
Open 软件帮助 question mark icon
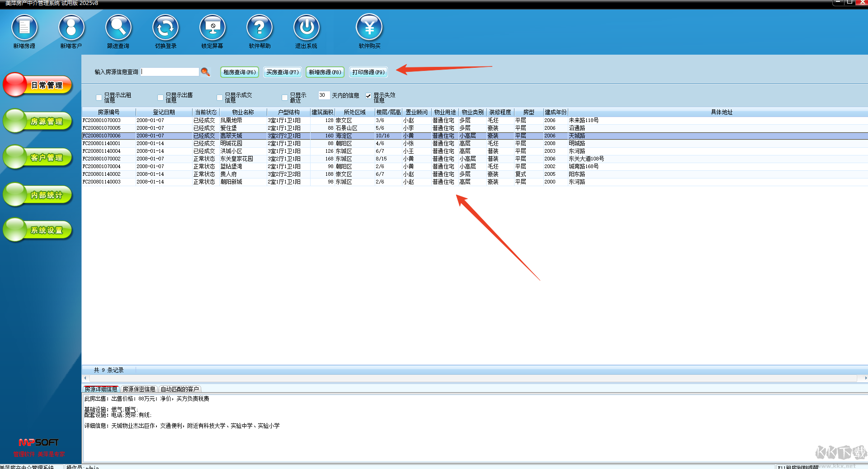[259, 28]
